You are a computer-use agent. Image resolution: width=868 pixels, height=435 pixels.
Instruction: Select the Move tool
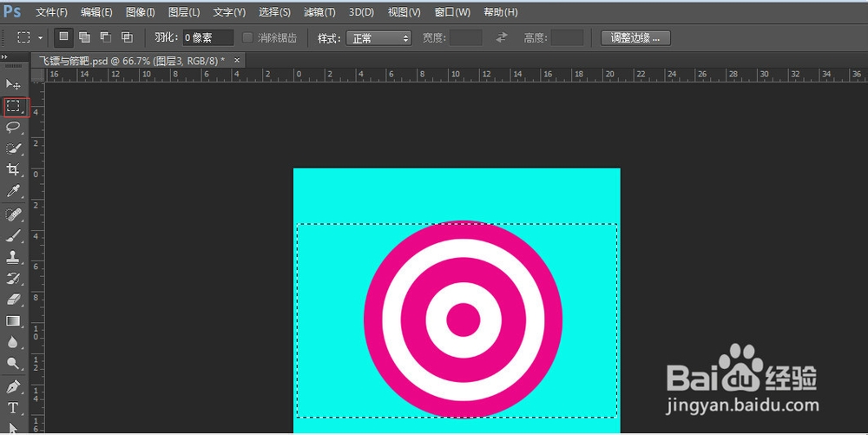click(x=13, y=84)
